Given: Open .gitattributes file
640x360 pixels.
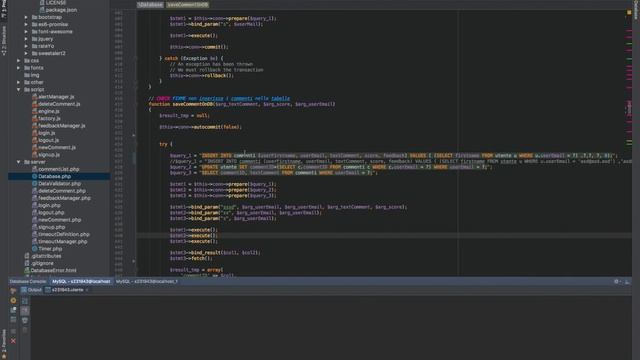Looking at the screenshot, I should coord(43,256).
